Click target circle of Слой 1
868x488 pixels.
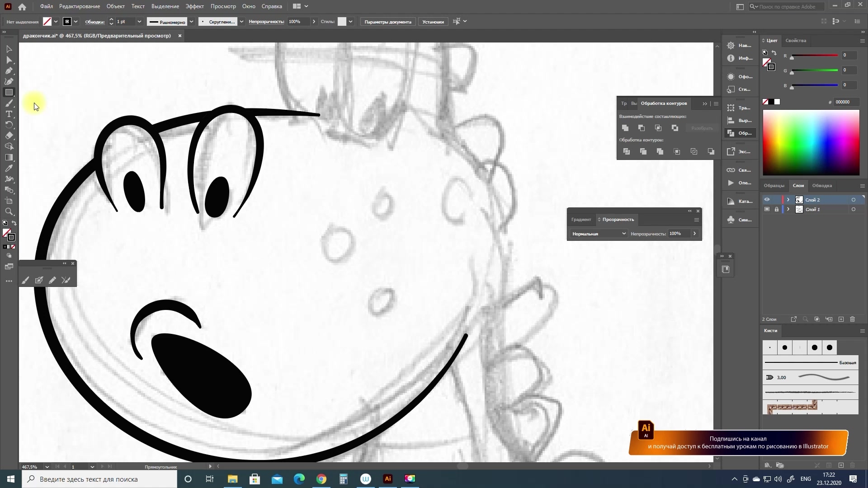coord(854,209)
